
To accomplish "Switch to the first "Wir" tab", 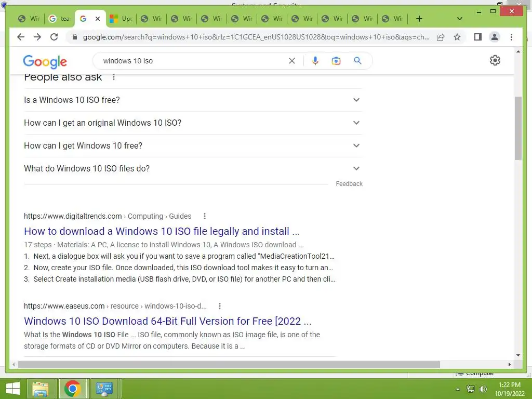I will pos(29,19).
